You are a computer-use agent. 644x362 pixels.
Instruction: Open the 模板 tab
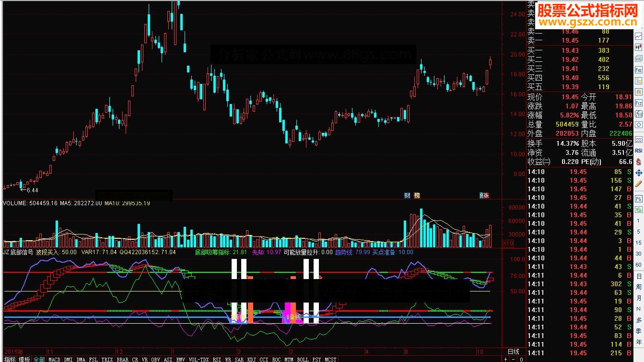[x=24, y=359]
